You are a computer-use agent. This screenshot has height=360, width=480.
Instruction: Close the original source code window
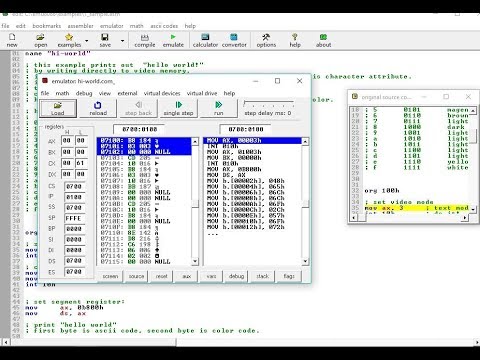tap(468, 97)
